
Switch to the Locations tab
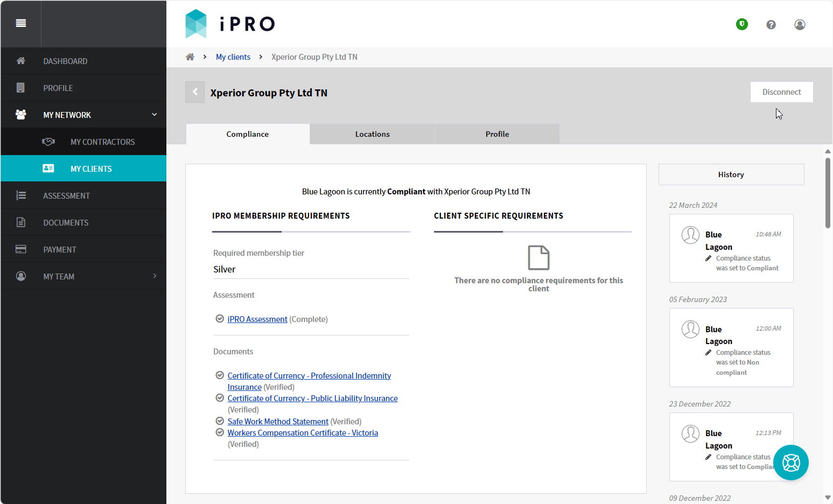[x=373, y=134]
